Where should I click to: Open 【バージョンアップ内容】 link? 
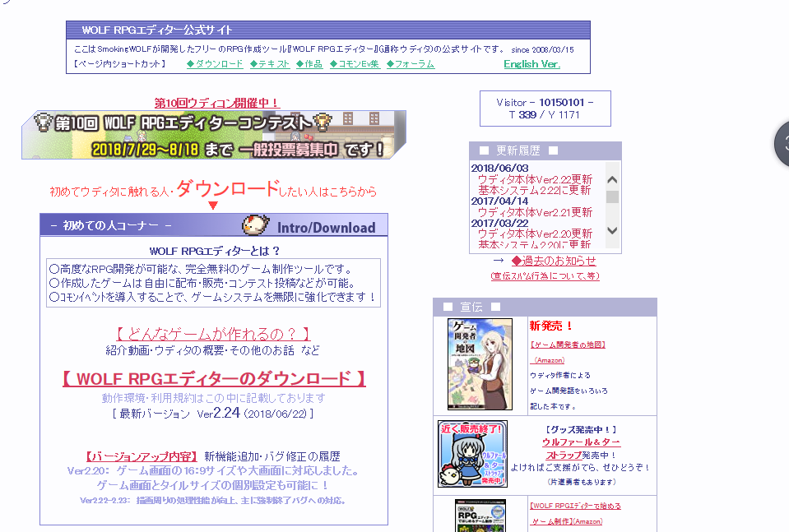[142, 456]
